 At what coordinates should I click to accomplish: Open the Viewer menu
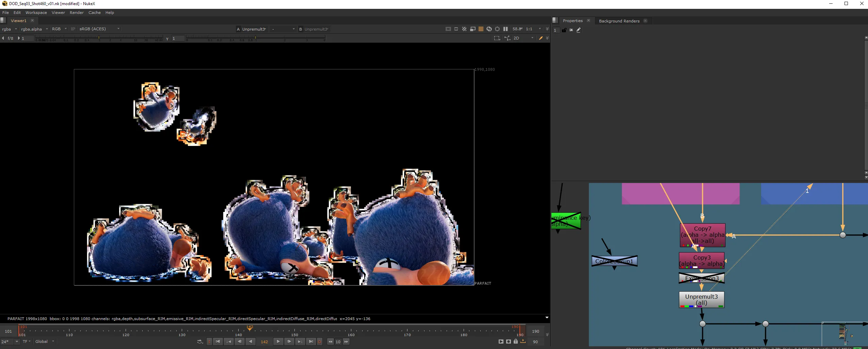58,13
